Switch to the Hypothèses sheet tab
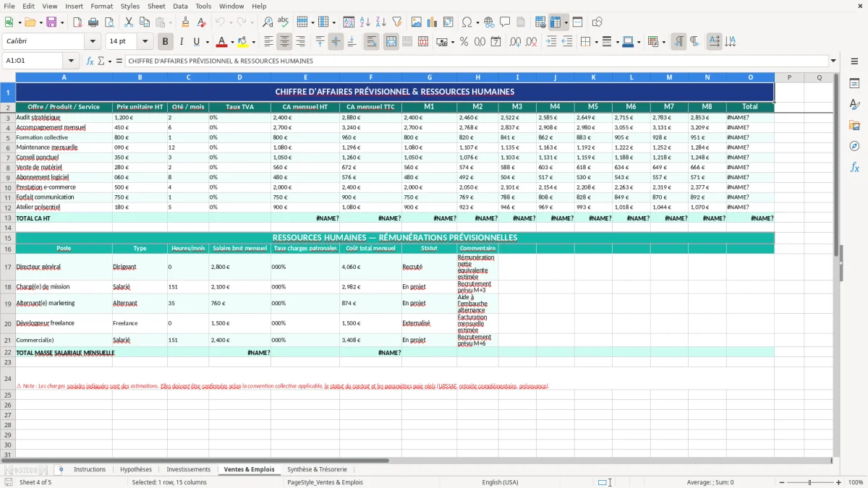The image size is (868, 488). 136,469
